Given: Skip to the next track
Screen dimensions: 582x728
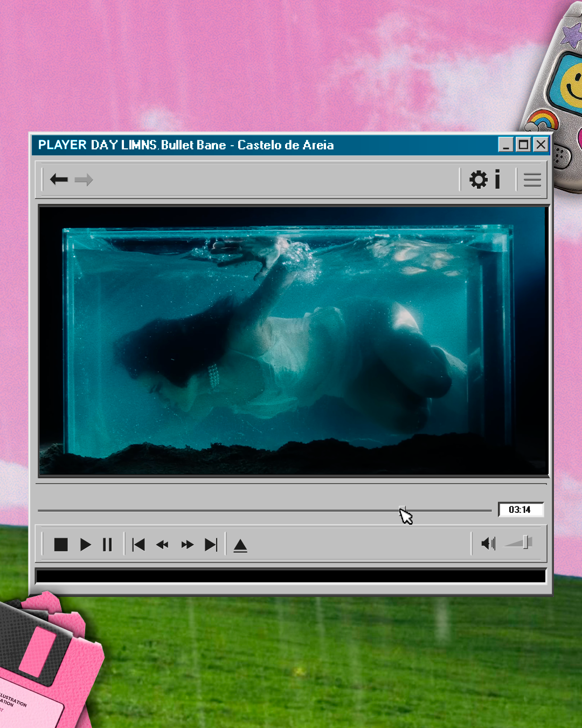Looking at the screenshot, I should [211, 545].
